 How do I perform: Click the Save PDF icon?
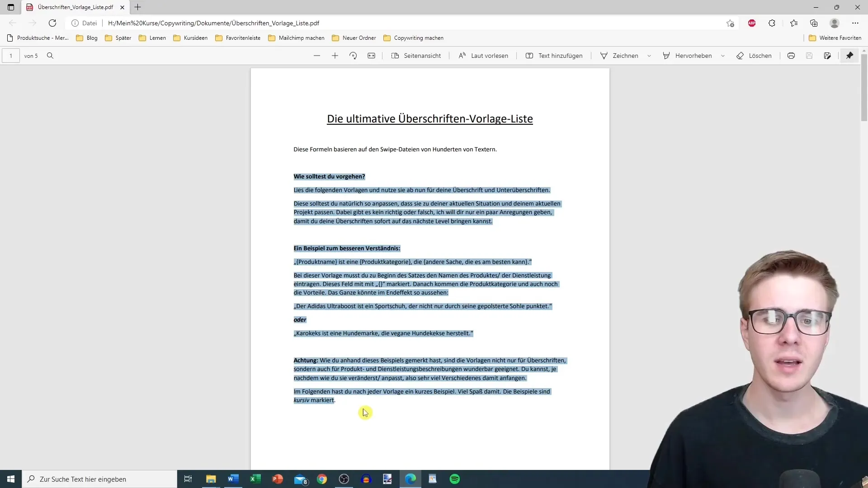(x=809, y=56)
